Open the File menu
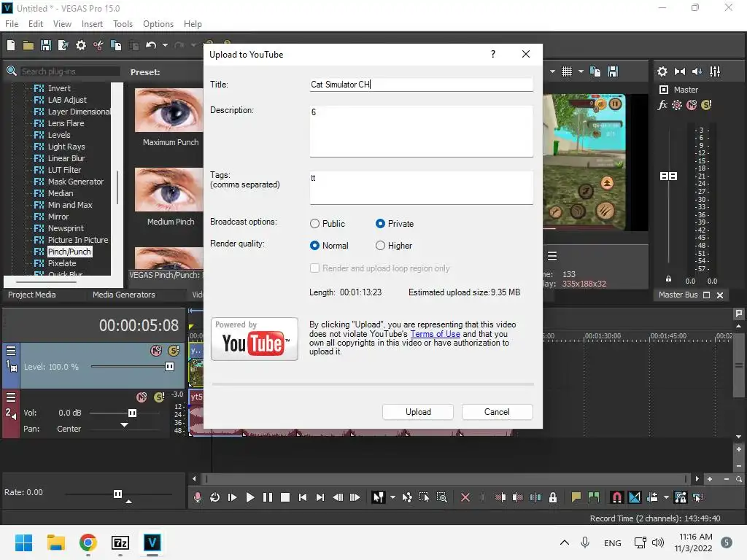The height and width of the screenshot is (560, 747). coord(12,24)
